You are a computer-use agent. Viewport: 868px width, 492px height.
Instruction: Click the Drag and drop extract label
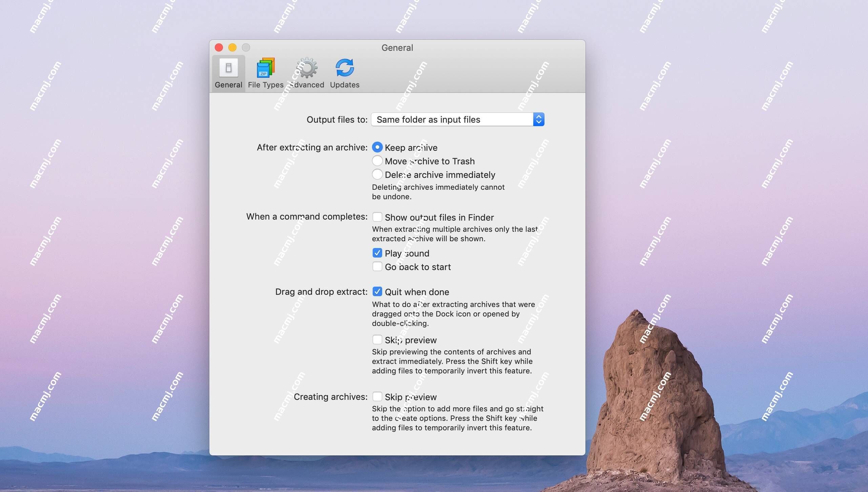click(x=321, y=292)
